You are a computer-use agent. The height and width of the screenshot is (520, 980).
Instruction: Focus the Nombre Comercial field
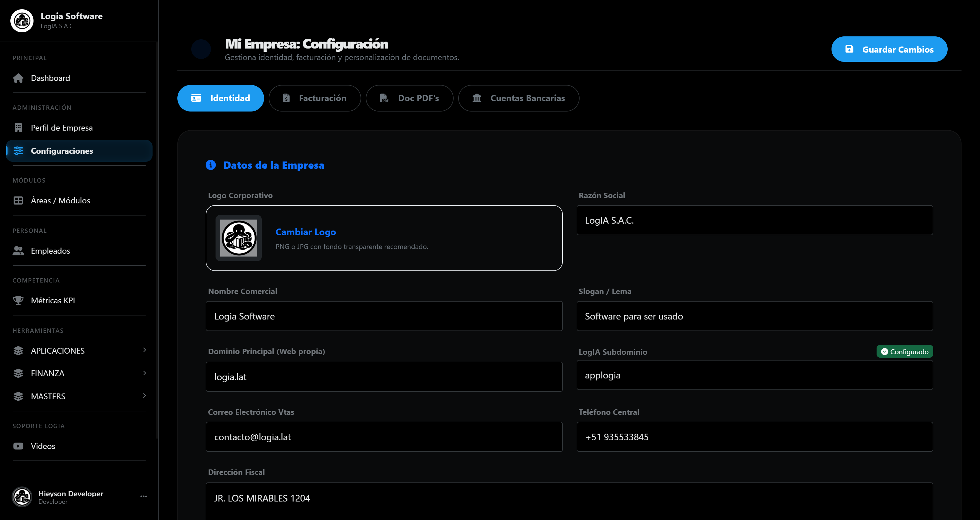tap(384, 316)
